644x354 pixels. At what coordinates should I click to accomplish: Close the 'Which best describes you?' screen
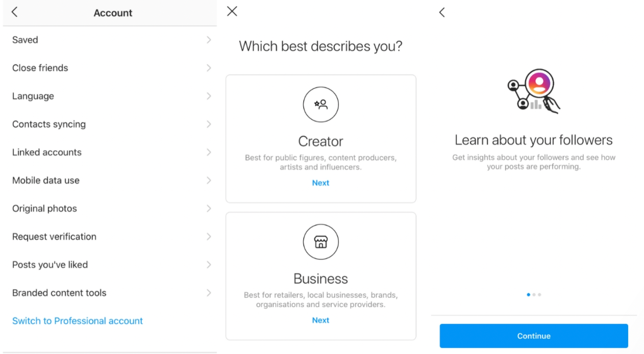click(232, 11)
